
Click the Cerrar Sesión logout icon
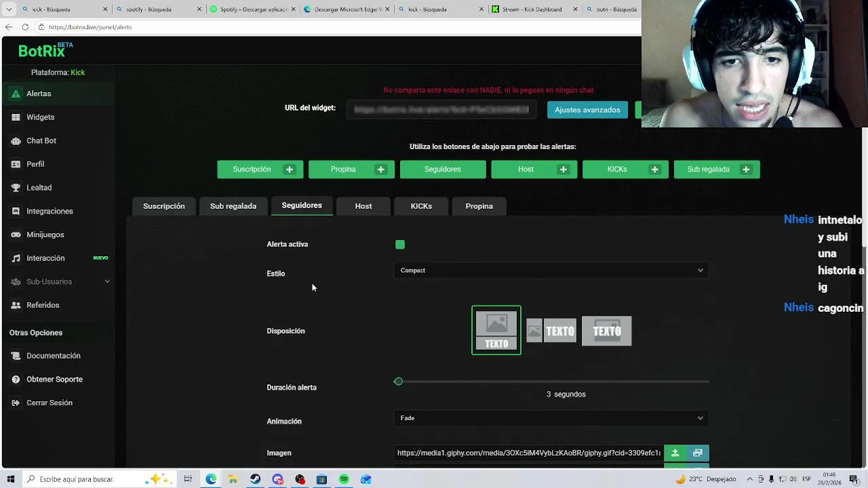[16, 403]
